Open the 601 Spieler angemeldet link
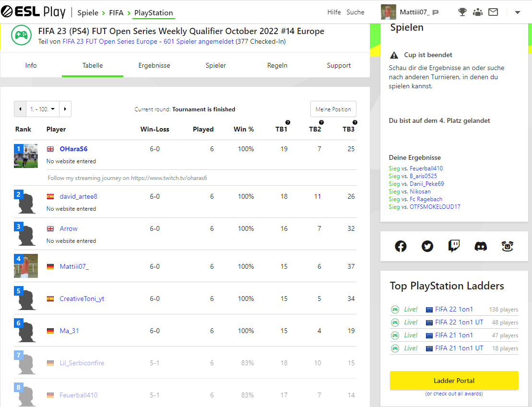The image size is (532, 407). coord(199,41)
